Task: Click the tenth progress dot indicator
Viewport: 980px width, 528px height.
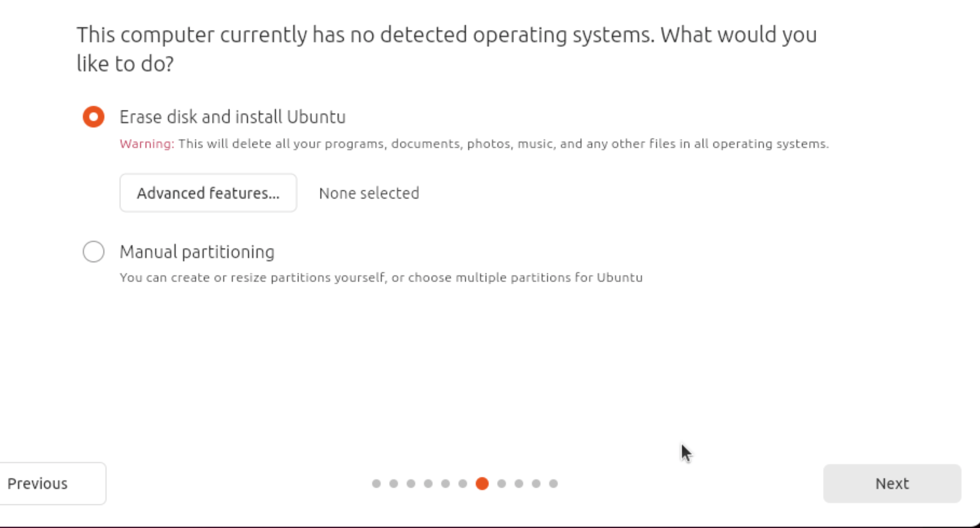Action: coord(536,483)
